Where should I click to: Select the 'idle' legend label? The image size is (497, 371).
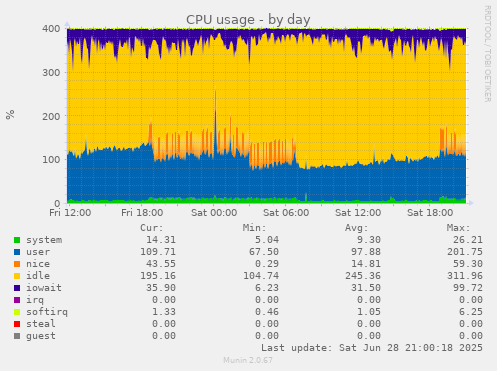[38, 276]
